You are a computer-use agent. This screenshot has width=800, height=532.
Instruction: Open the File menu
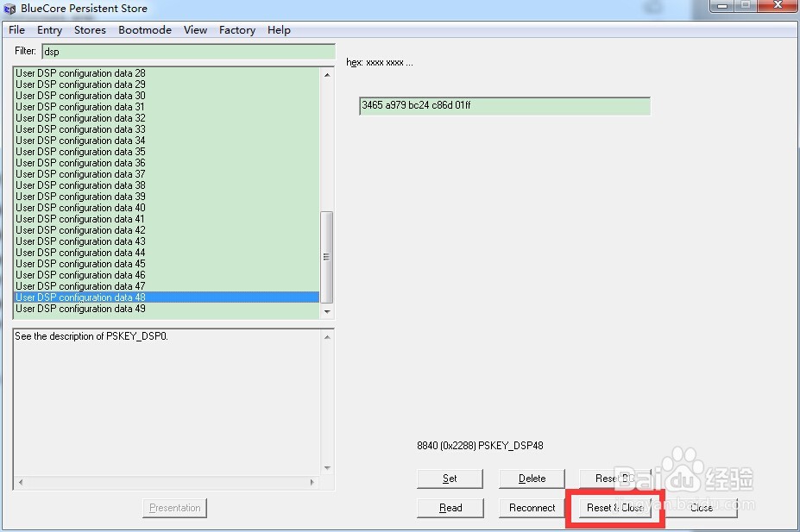[16, 30]
